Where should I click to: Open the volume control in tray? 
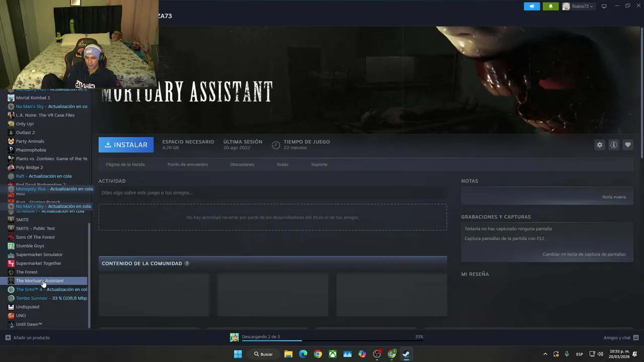(x=600, y=354)
